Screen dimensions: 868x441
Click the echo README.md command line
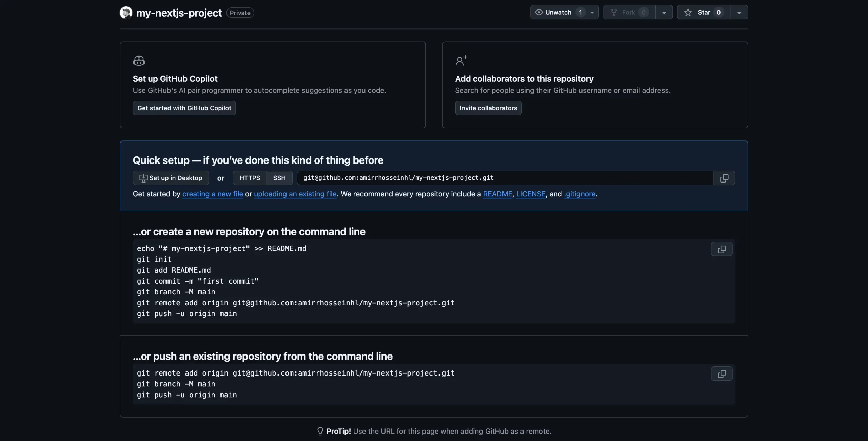tap(221, 248)
